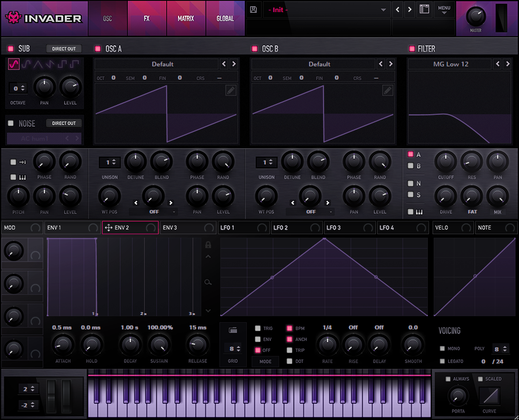This screenshot has height=420, width=519.
Task: Select the ENV 1 modulator tab
Action: click(x=72, y=227)
